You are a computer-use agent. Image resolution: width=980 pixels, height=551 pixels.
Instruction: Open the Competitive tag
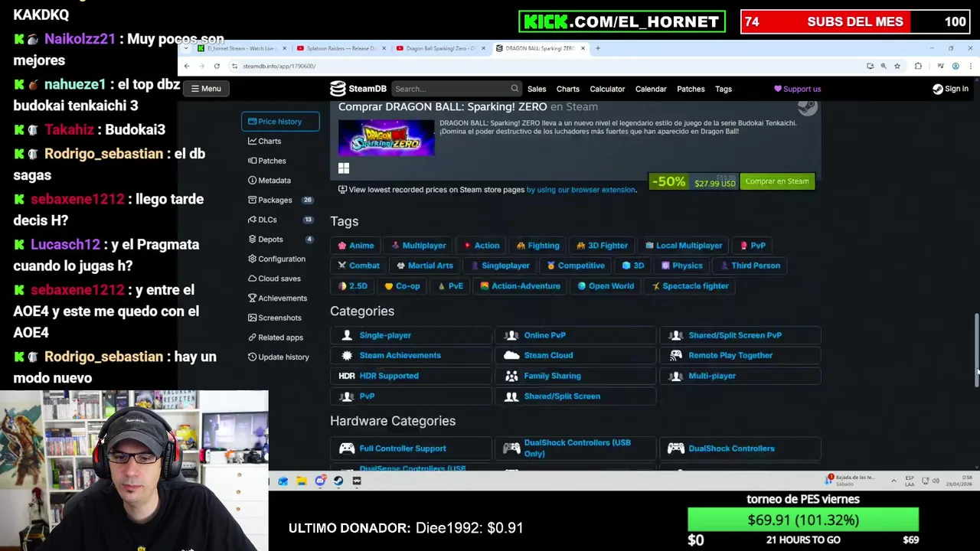pos(576,266)
